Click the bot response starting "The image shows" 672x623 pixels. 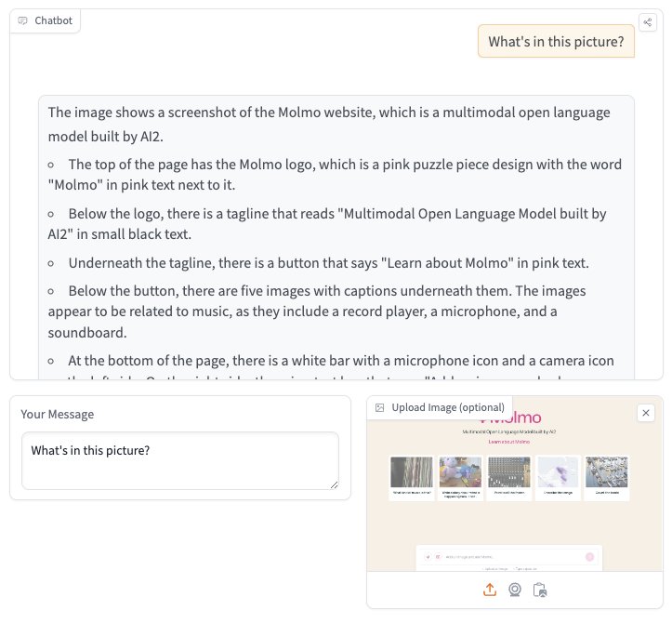point(336,237)
